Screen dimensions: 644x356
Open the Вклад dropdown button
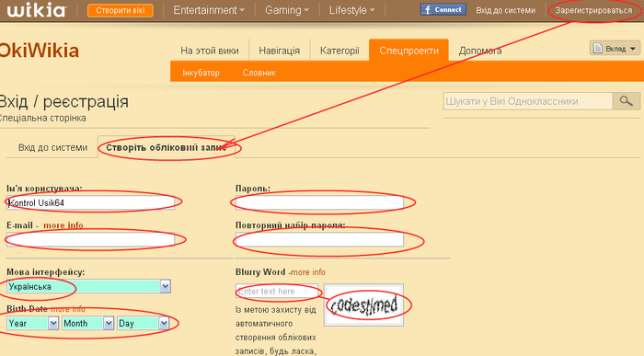[615, 49]
